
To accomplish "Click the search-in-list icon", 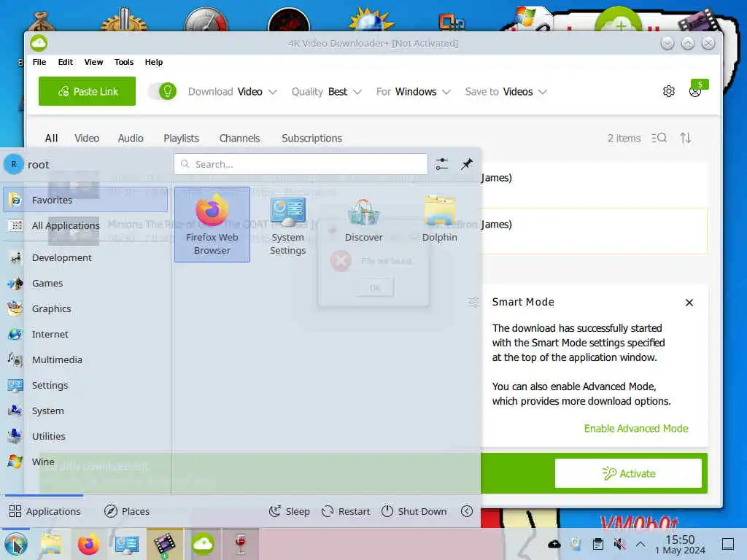I will tap(659, 138).
